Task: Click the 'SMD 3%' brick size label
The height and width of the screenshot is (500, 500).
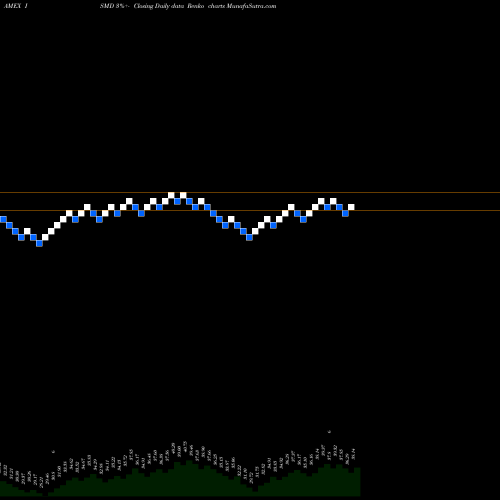Action: pos(113,6)
